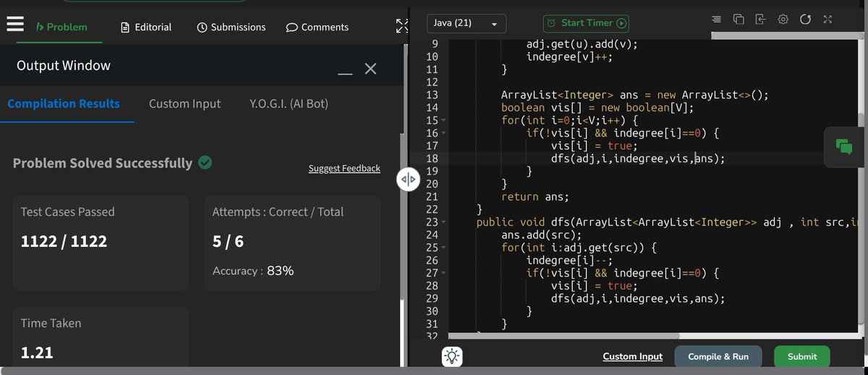This screenshot has height=375, width=868.
Task: Click the format code lines icon
Action: coord(716,19)
